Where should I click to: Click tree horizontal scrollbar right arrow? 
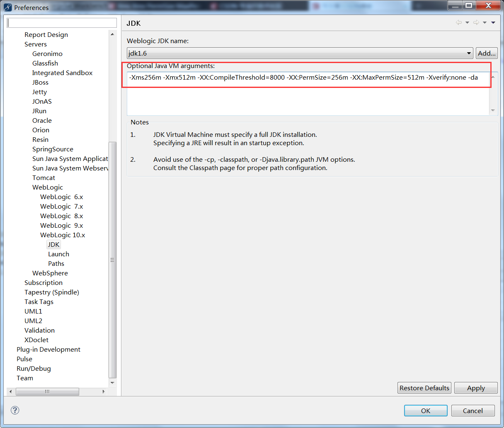pyautogui.click(x=104, y=392)
